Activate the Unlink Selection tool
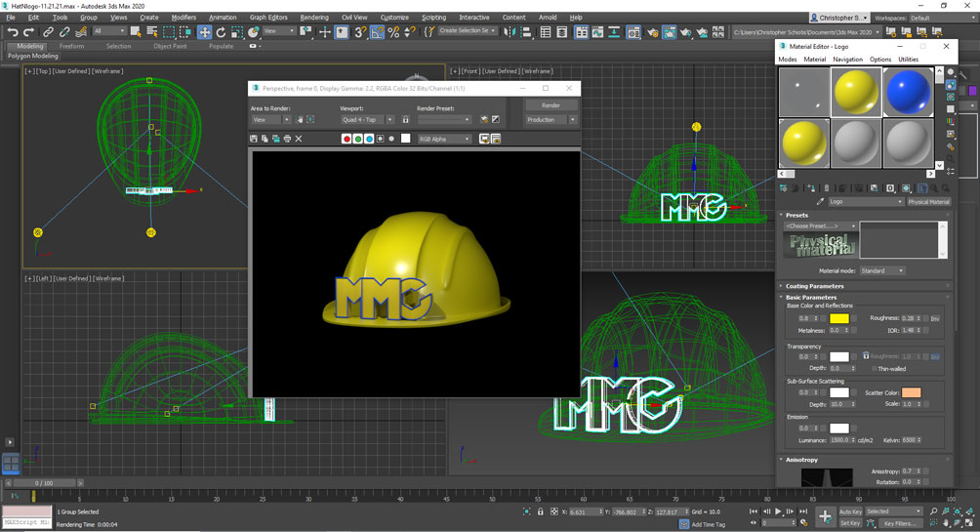The image size is (980, 532). (x=64, y=32)
